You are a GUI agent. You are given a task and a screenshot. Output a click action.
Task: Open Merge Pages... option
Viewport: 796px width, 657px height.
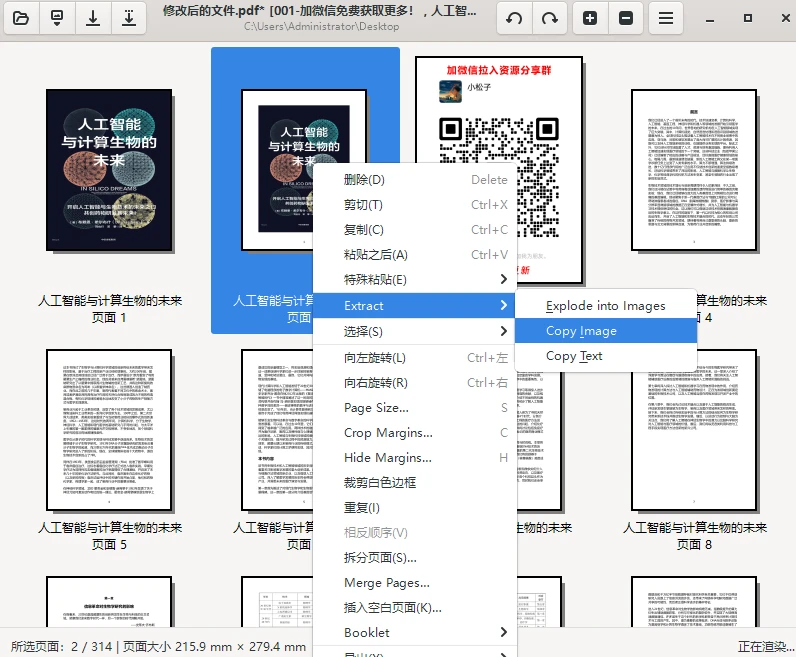click(415, 582)
